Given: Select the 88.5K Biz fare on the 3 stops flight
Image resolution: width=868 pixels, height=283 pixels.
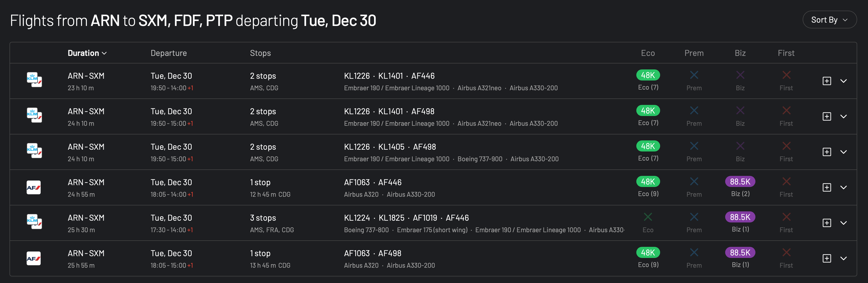Looking at the screenshot, I should pos(740,217).
